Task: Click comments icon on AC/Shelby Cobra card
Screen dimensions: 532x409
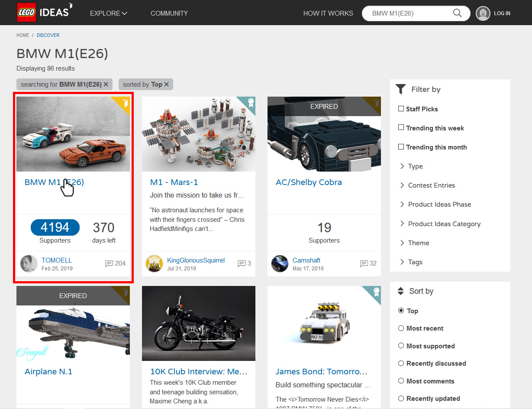Action: point(364,263)
